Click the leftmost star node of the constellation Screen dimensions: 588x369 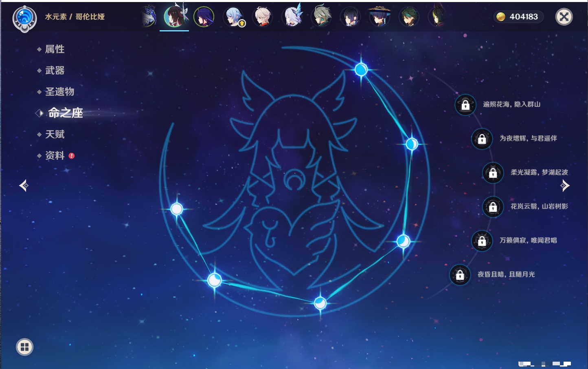(x=177, y=209)
